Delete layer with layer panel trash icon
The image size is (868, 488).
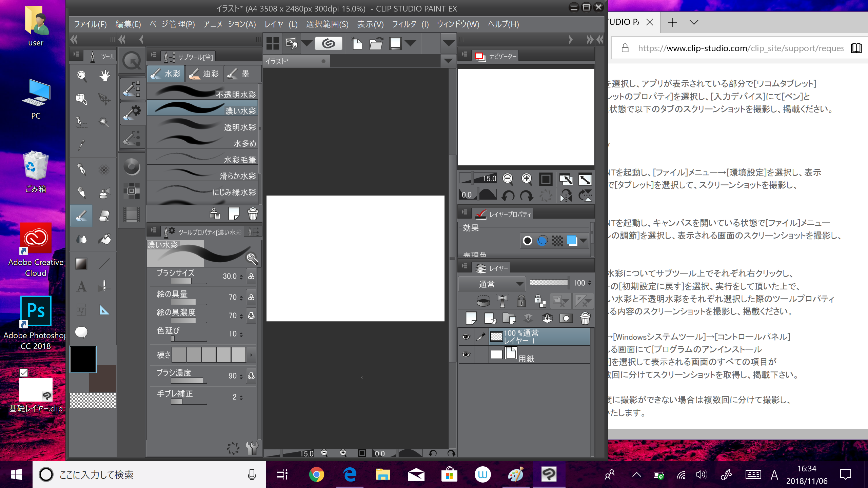(585, 319)
